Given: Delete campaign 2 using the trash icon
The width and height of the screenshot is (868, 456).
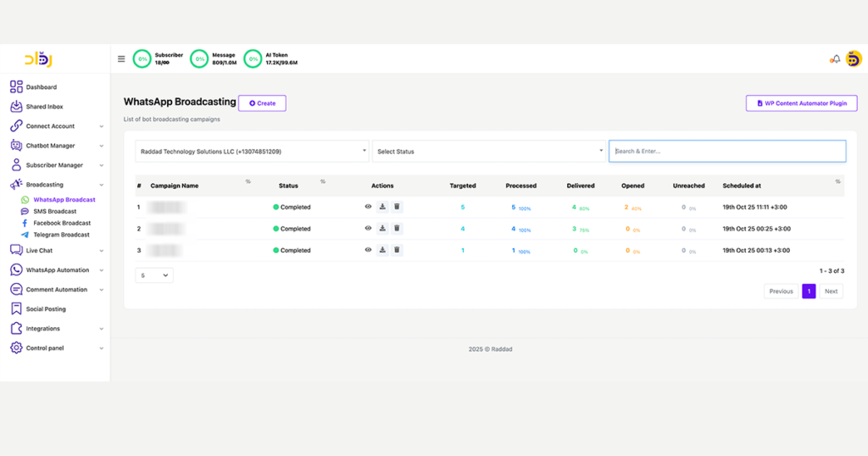Looking at the screenshot, I should coord(397,229).
